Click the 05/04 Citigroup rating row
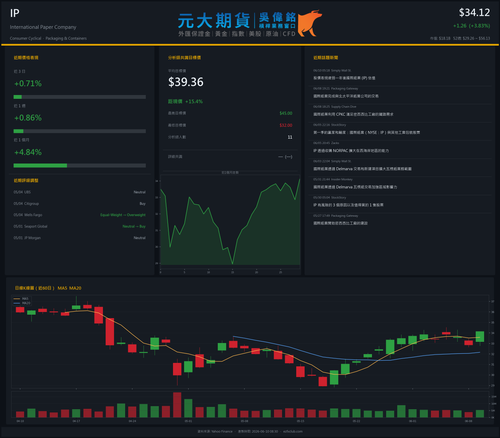500x438 pixels. [80, 203]
